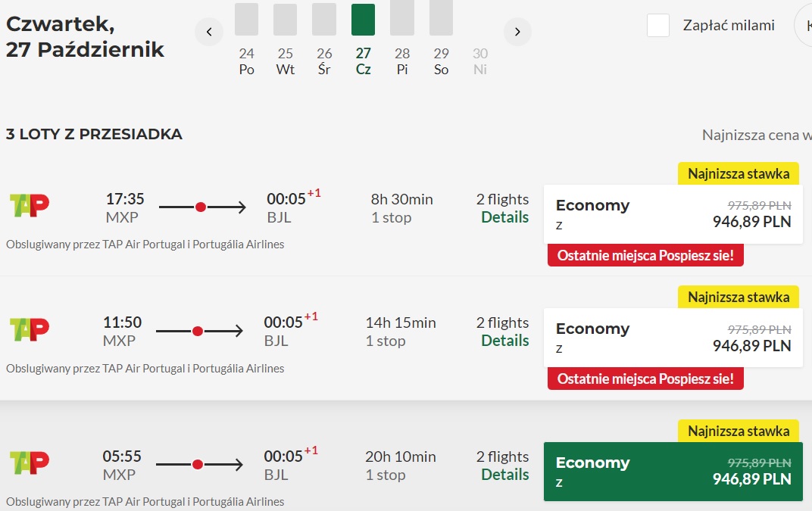Select Monday 24 price bar
The height and width of the screenshot is (511, 812).
tap(246, 19)
